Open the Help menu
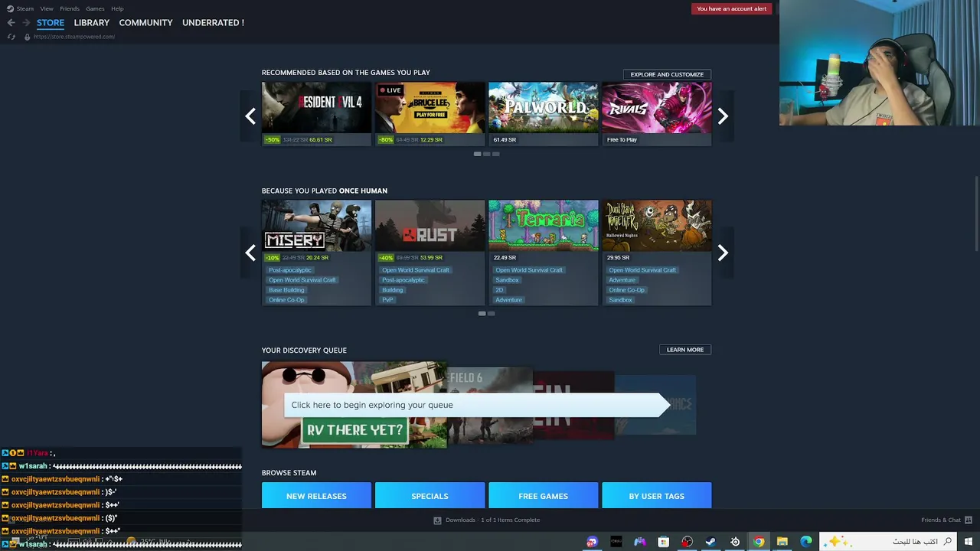The height and width of the screenshot is (551, 980). pyautogui.click(x=117, y=8)
